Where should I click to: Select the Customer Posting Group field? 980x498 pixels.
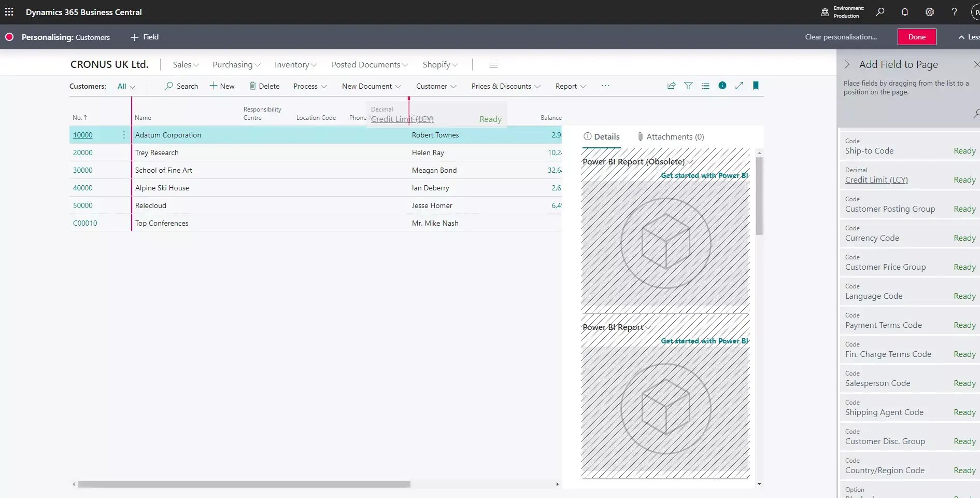point(909,205)
